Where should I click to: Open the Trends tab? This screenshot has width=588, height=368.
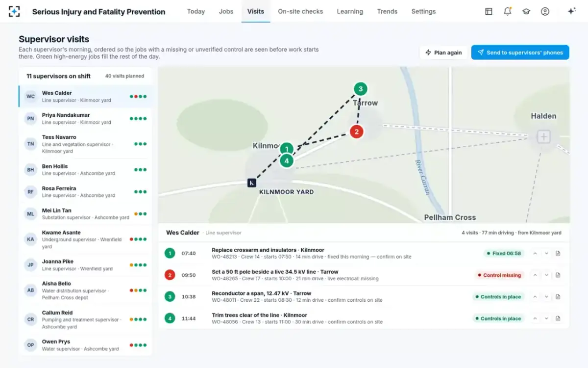[x=387, y=11]
